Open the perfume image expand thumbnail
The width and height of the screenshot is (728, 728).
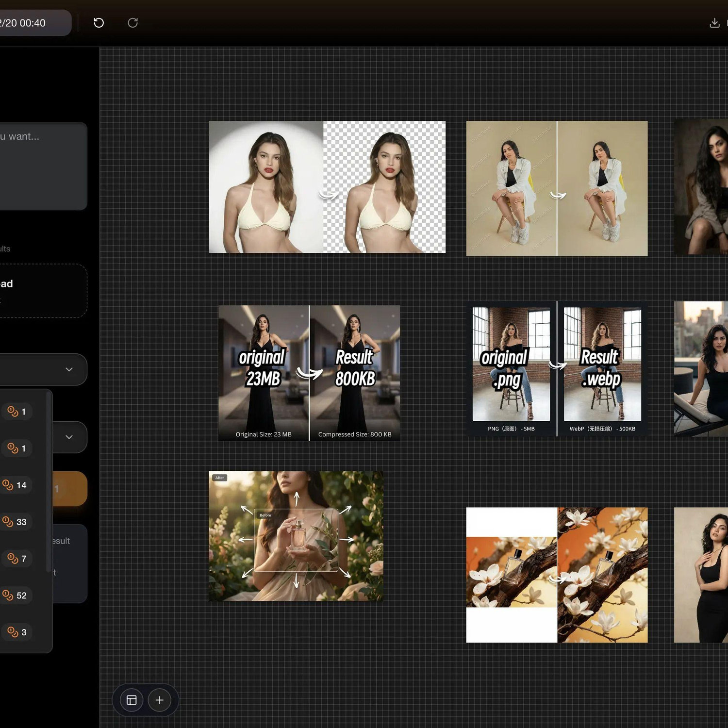coord(296,536)
